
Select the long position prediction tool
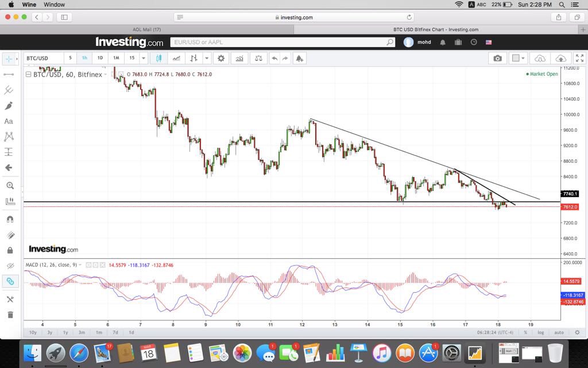tap(9, 152)
